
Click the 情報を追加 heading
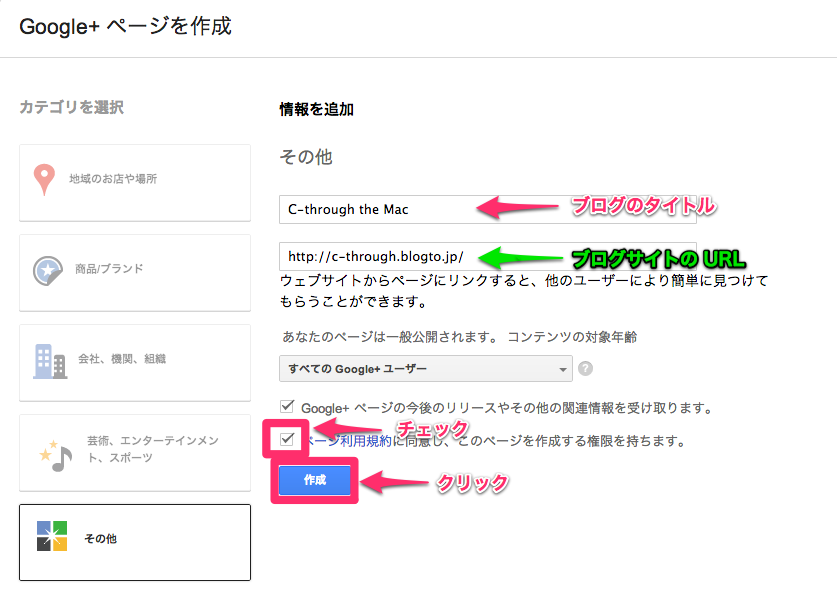(317, 109)
